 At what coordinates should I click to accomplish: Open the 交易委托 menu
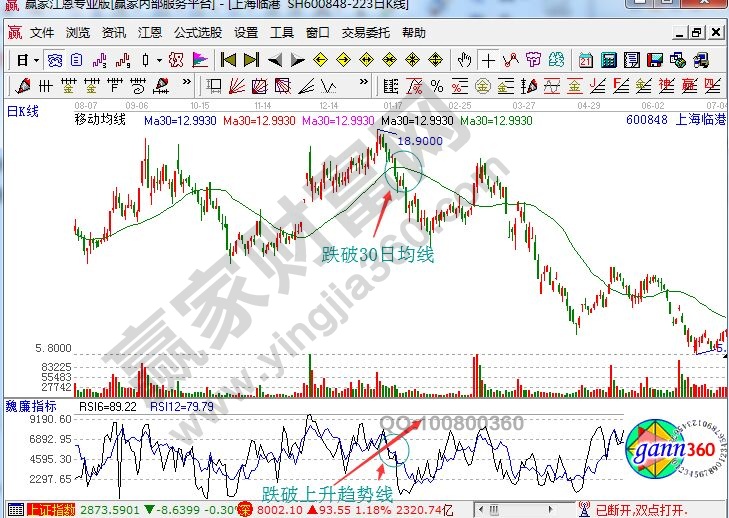coord(364,32)
